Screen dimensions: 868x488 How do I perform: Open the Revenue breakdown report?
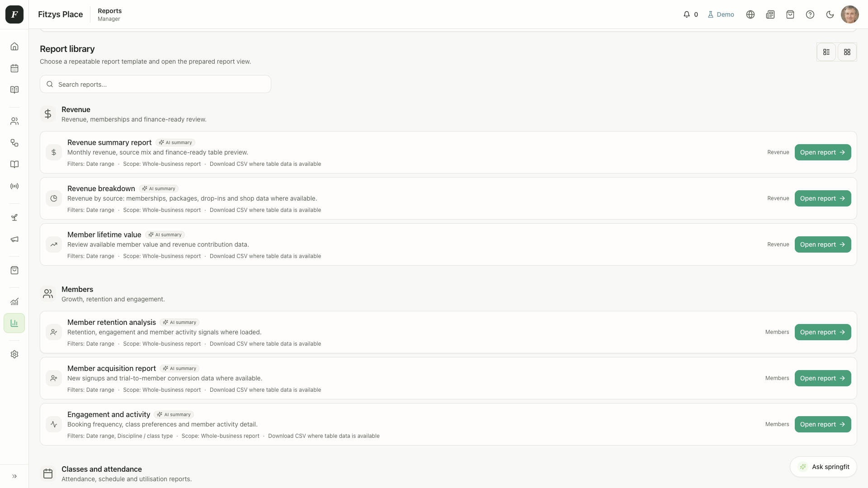point(823,198)
